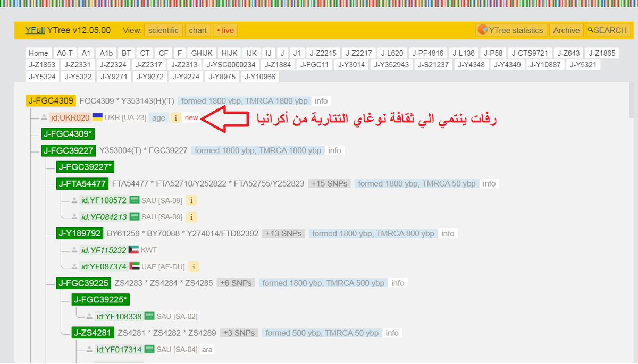This screenshot has height=364, width=638.
Task: Click the info icon next to YF084213
Action: click(x=191, y=217)
